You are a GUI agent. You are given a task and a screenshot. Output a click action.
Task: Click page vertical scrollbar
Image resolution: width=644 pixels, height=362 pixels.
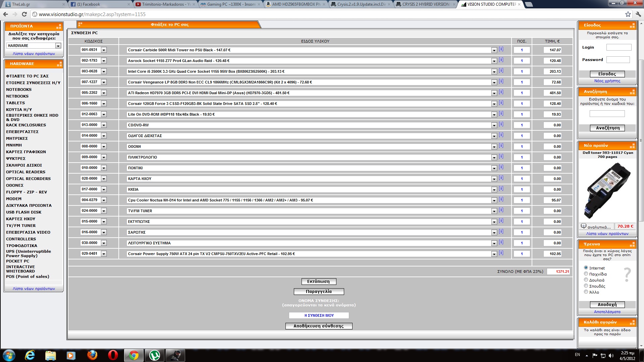point(641,141)
